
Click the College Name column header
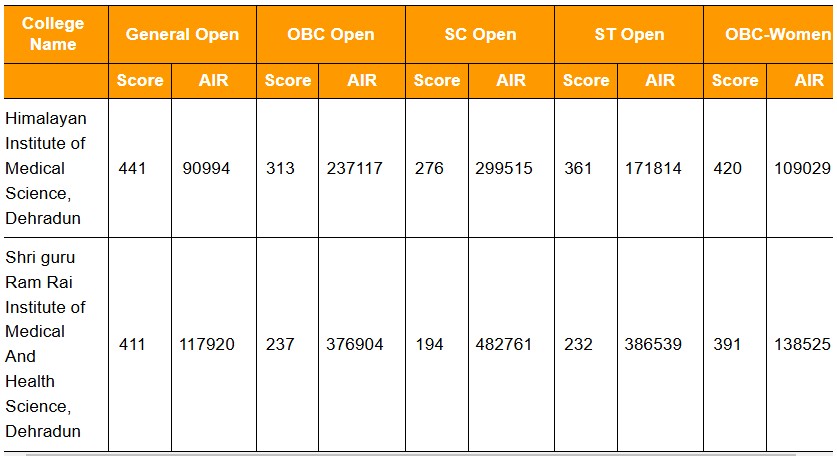tap(54, 34)
